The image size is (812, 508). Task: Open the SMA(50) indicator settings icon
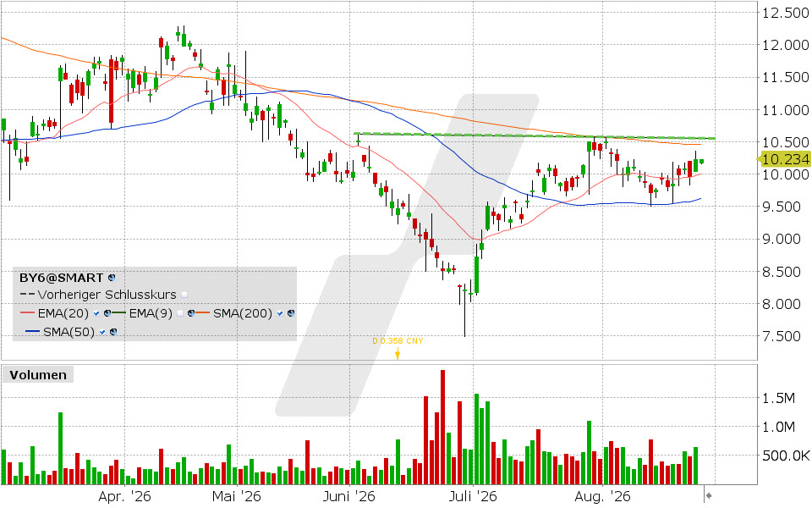113,332
